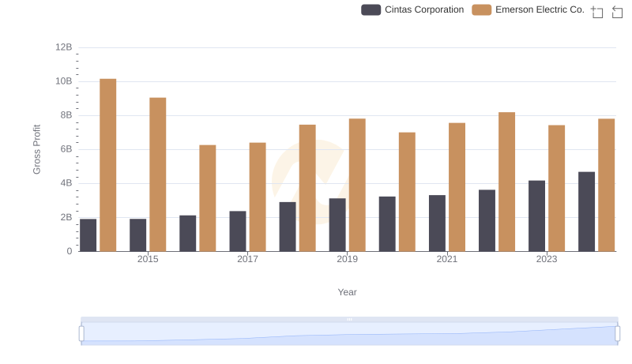The width and height of the screenshot is (632, 364).
Task: Click the 4B y-axis label
Action: (66, 183)
